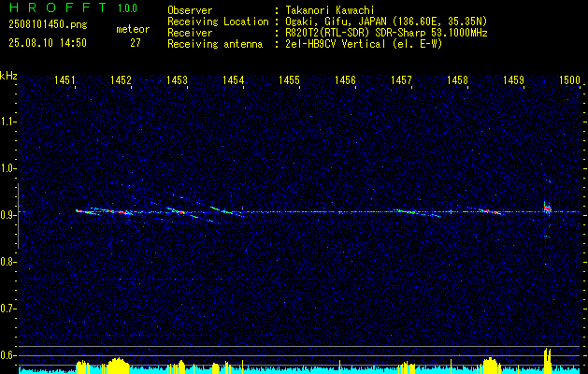The width and height of the screenshot is (588, 374).
Task: Click the meteor count value 27
Action: pyautogui.click(x=136, y=43)
